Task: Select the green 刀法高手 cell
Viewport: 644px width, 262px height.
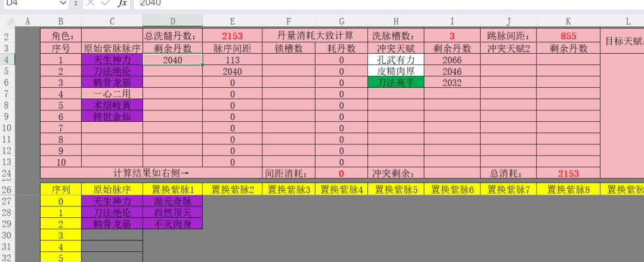Action: (x=396, y=82)
